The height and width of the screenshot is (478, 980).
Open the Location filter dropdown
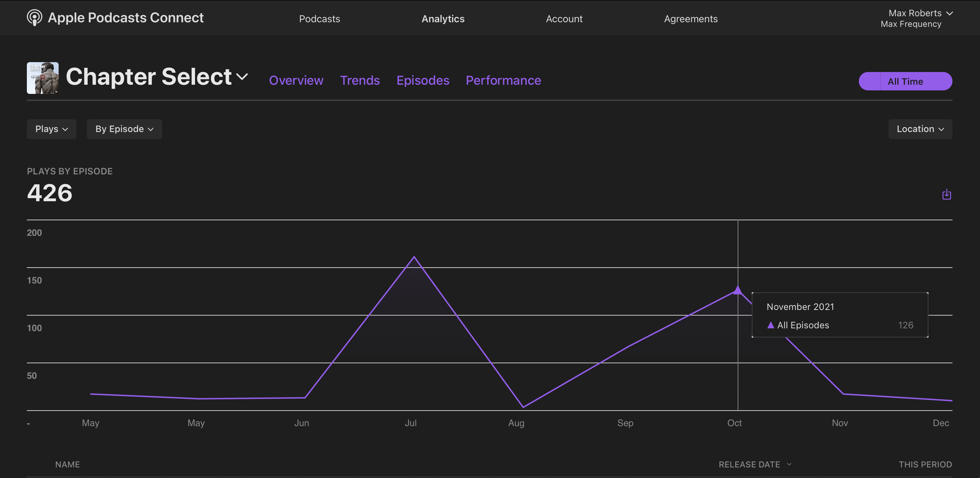pos(920,129)
